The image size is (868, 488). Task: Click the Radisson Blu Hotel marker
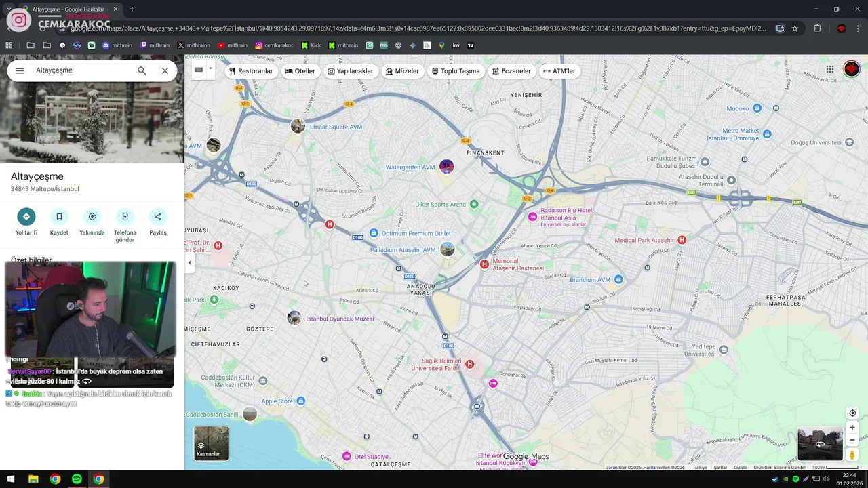pos(532,217)
